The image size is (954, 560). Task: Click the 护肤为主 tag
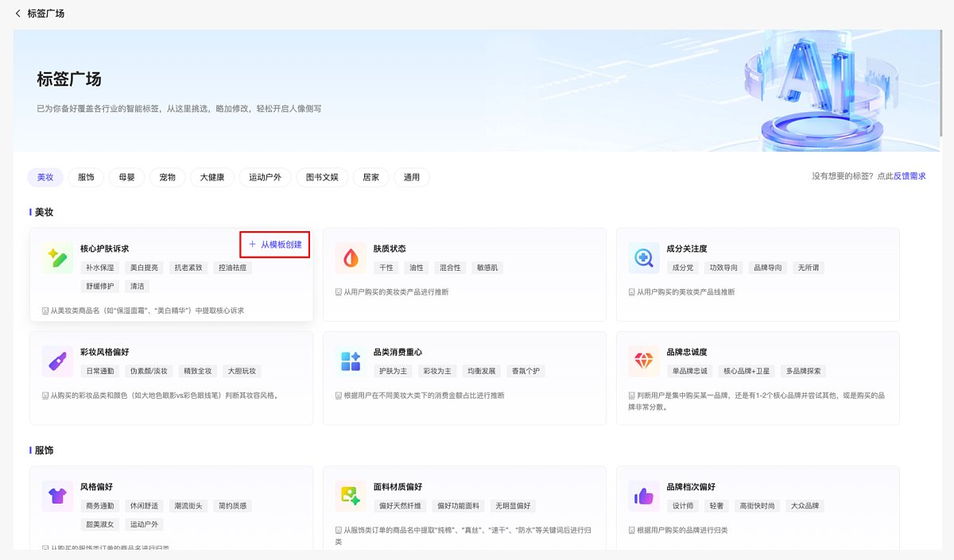[x=394, y=371]
